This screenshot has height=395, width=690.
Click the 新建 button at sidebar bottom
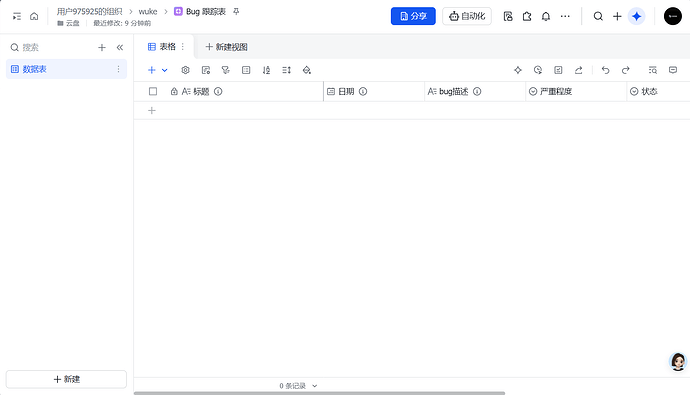(66, 379)
